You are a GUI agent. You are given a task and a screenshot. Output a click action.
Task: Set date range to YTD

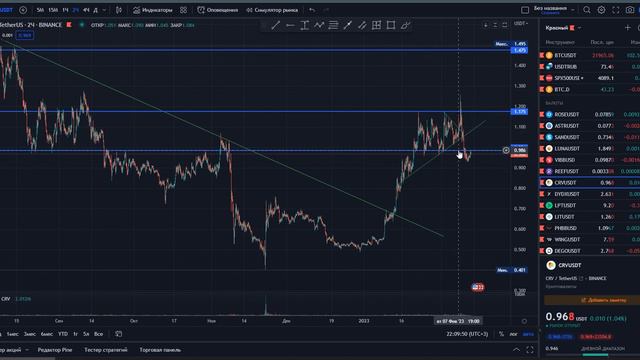click(63, 334)
